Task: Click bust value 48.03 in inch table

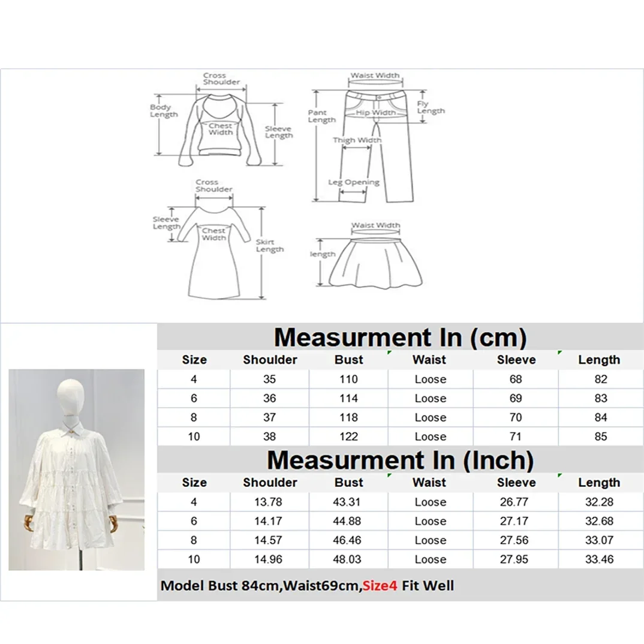Action: 347,559
